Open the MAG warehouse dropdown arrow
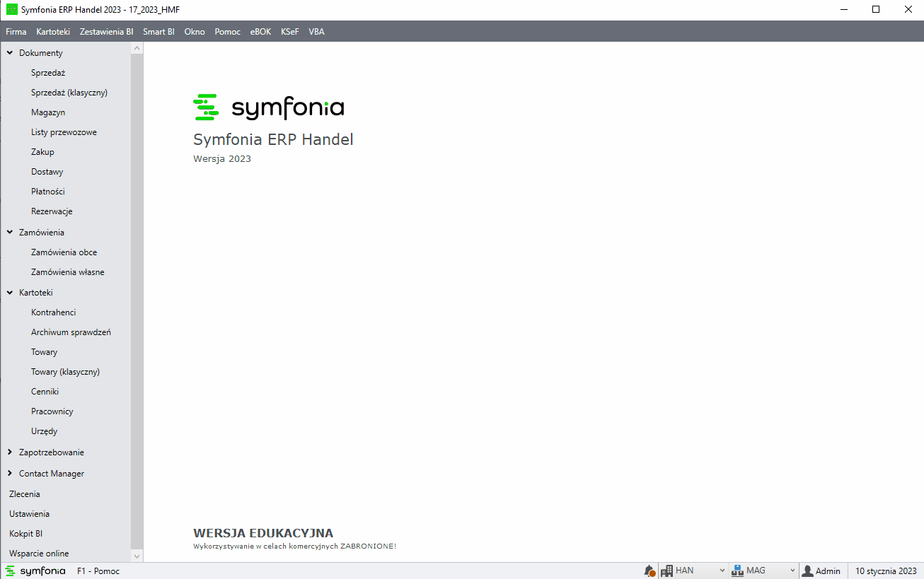Viewport: 924px width, 579px height. click(x=791, y=571)
